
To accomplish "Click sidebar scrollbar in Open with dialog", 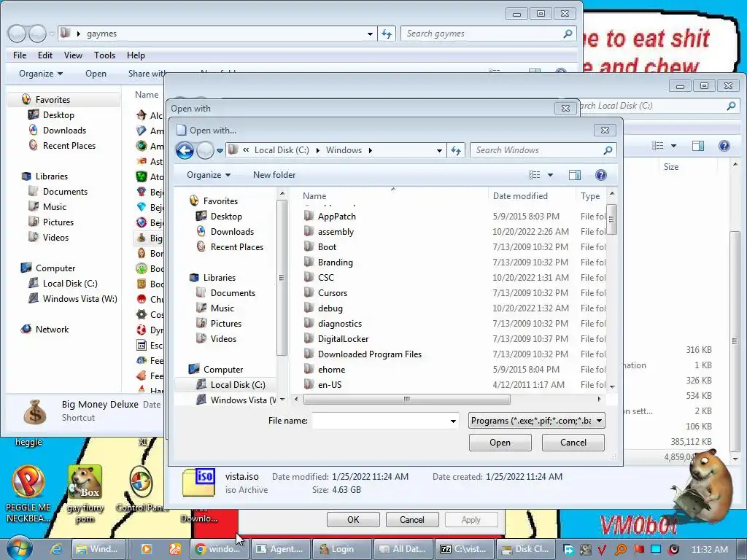I will coord(282,277).
